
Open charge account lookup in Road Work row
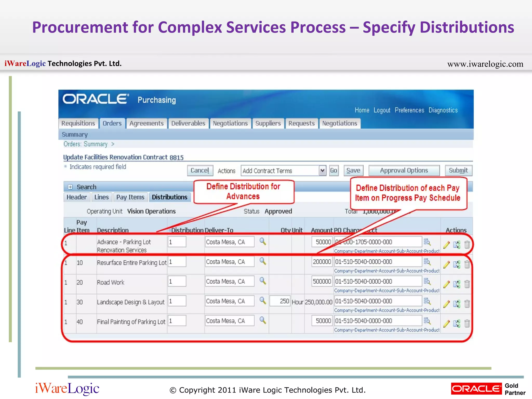point(427,282)
